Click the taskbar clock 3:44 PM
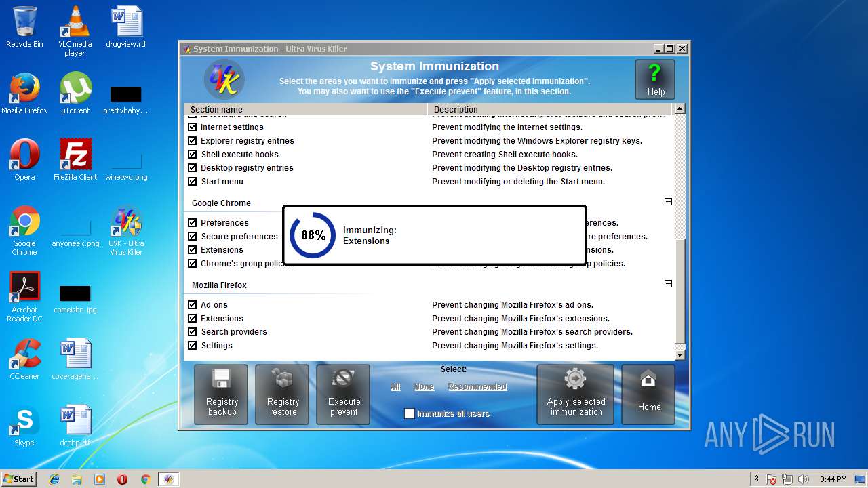The width and height of the screenshot is (868, 488). 833,479
